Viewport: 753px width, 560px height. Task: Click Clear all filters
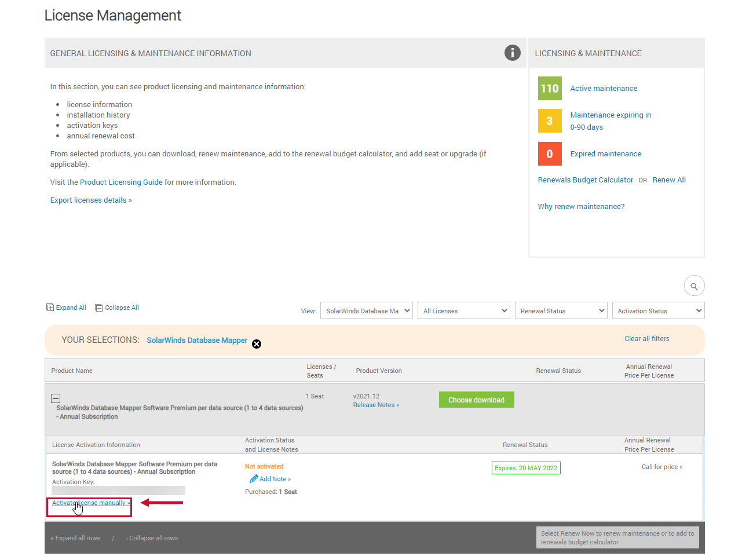pyautogui.click(x=647, y=339)
